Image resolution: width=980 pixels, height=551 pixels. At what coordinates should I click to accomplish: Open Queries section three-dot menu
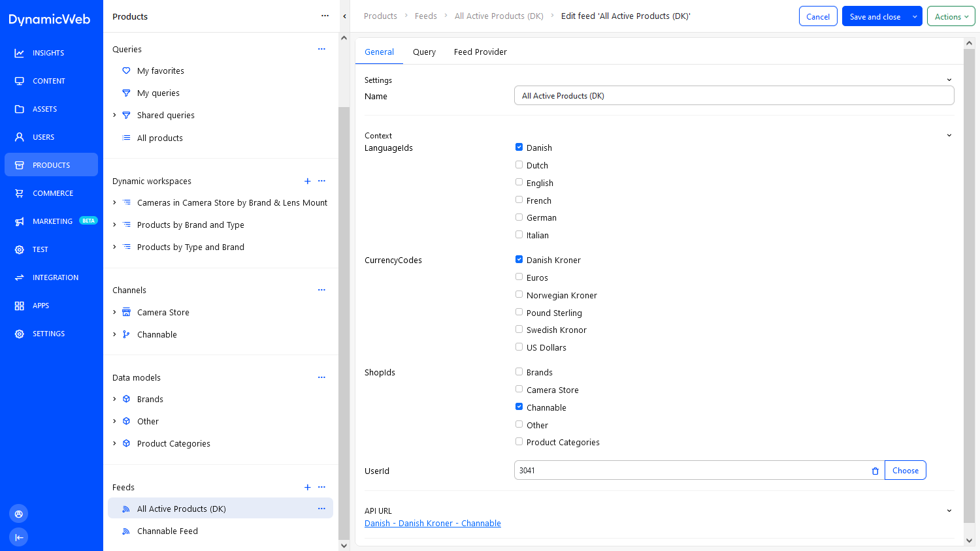pos(321,49)
